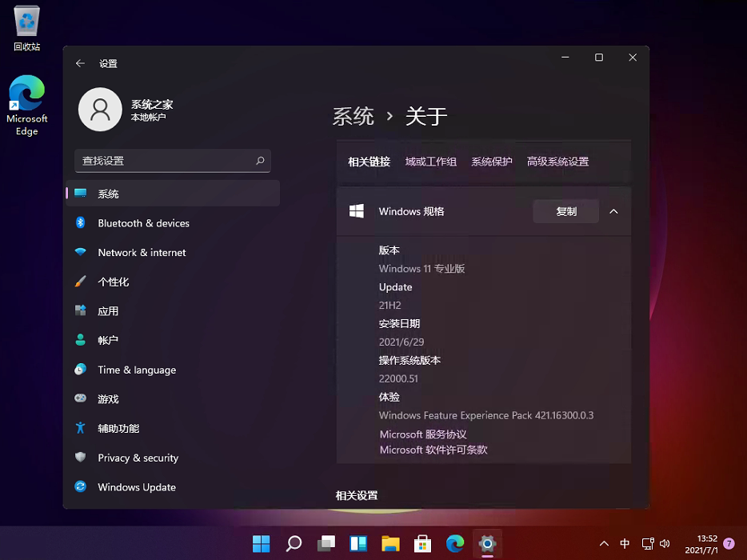Click the 查找设置 search field
This screenshot has height=560, width=747.
click(x=172, y=161)
